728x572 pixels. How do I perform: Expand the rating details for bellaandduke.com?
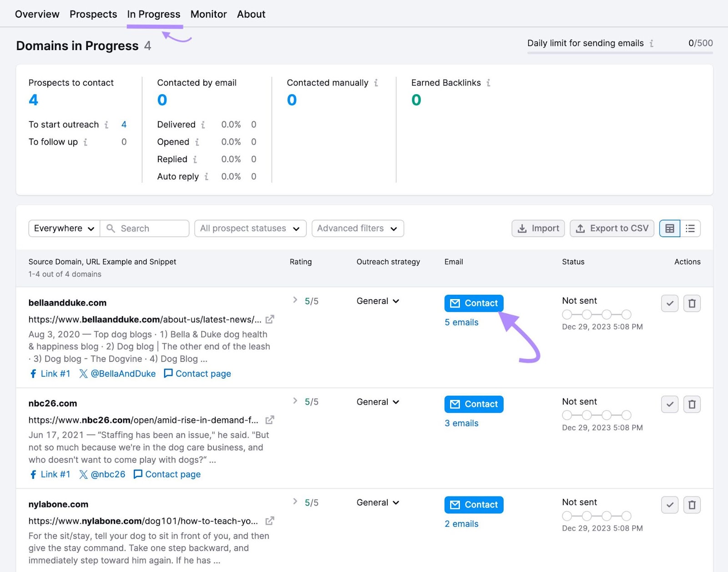click(x=295, y=300)
